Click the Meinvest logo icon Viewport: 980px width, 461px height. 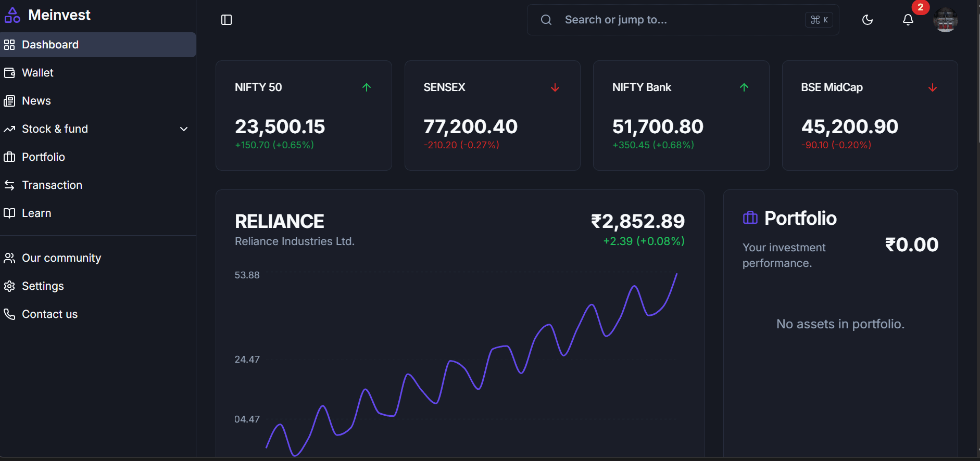point(12,16)
